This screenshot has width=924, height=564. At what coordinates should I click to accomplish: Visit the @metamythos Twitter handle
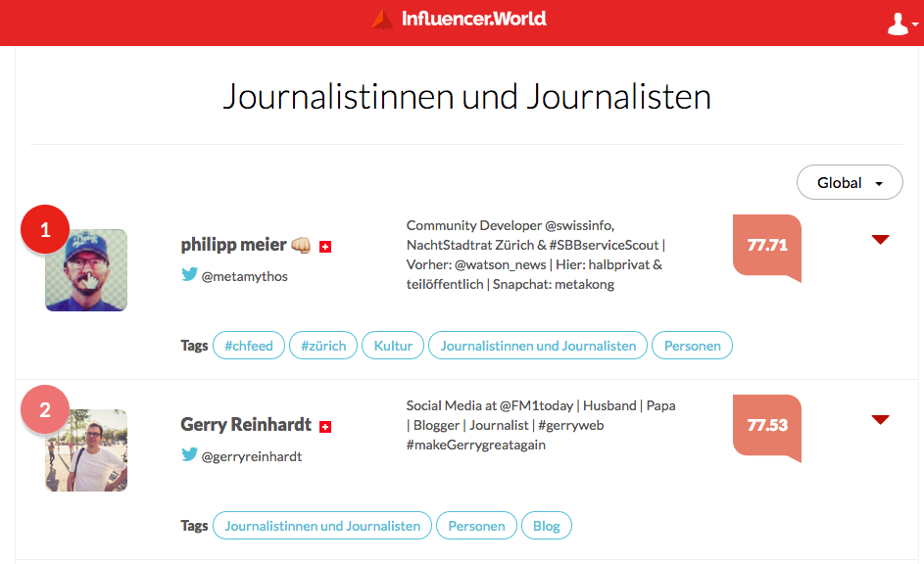pyautogui.click(x=245, y=277)
